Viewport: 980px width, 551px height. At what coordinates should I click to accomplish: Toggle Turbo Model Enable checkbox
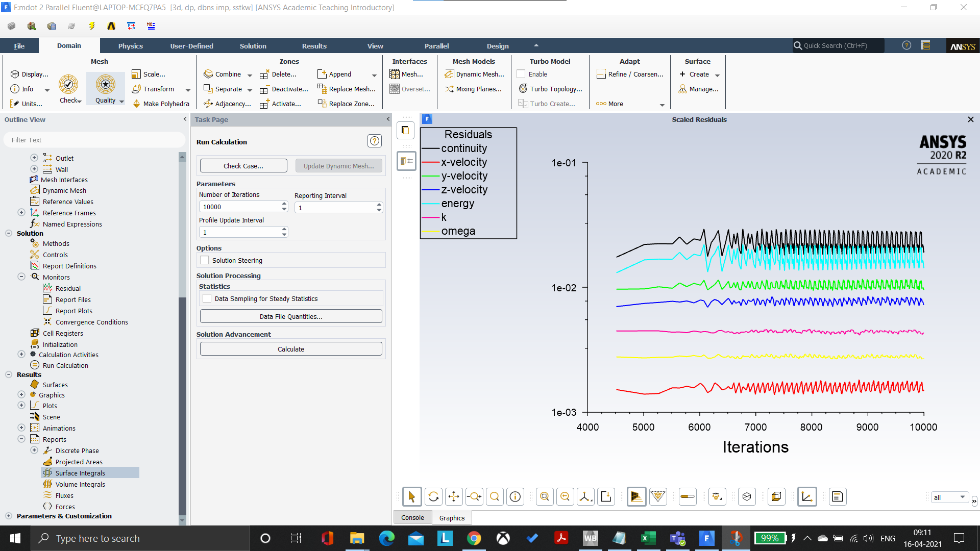click(x=521, y=74)
